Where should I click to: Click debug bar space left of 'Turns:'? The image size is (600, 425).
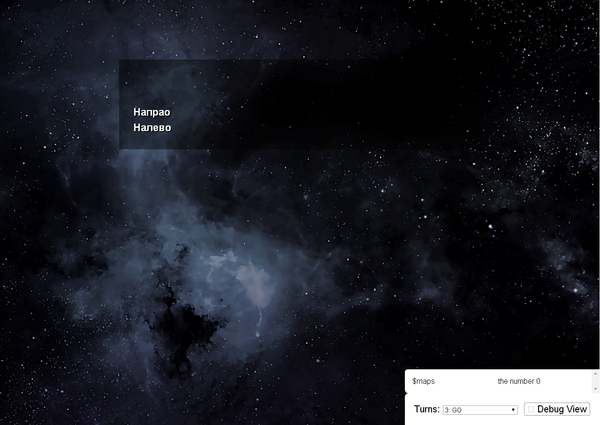[409, 410]
